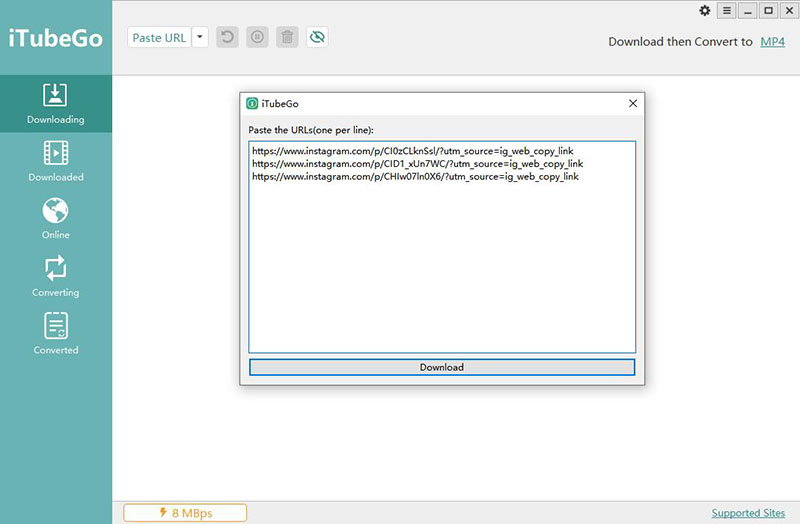Open the Downloaded section in sidebar

[56, 161]
